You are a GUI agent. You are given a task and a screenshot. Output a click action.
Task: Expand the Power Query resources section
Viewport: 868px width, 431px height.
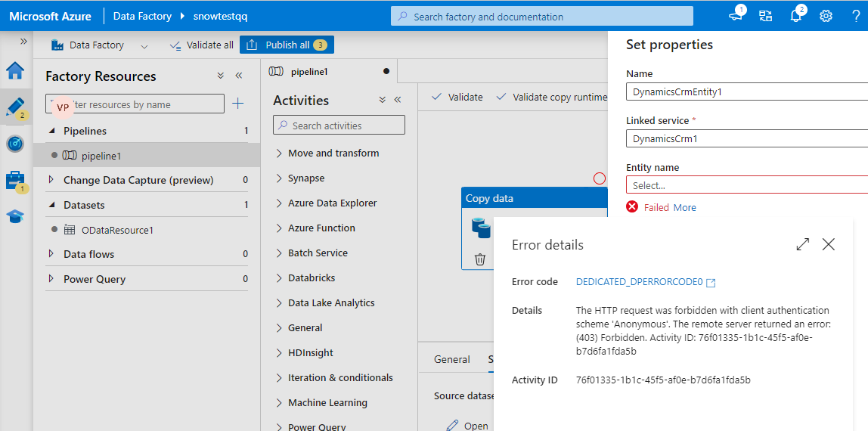pos(52,279)
